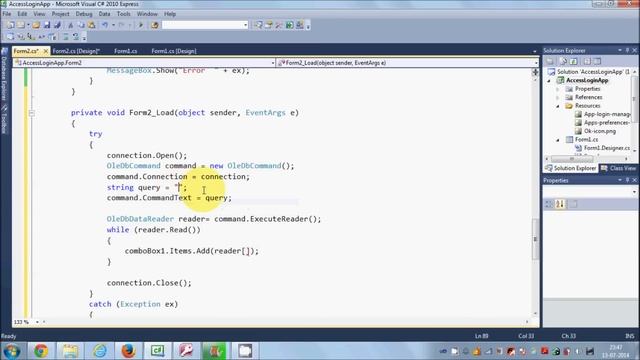This screenshot has width=640, height=360.
Task: Open the Debug menu
Action: click(84, 14)
